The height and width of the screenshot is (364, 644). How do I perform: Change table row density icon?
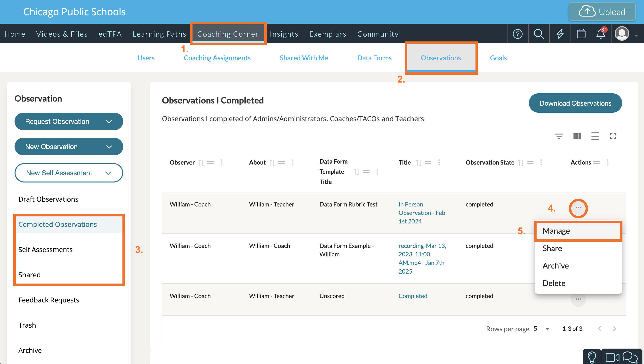pyautogui.click(x=595, y=136)
